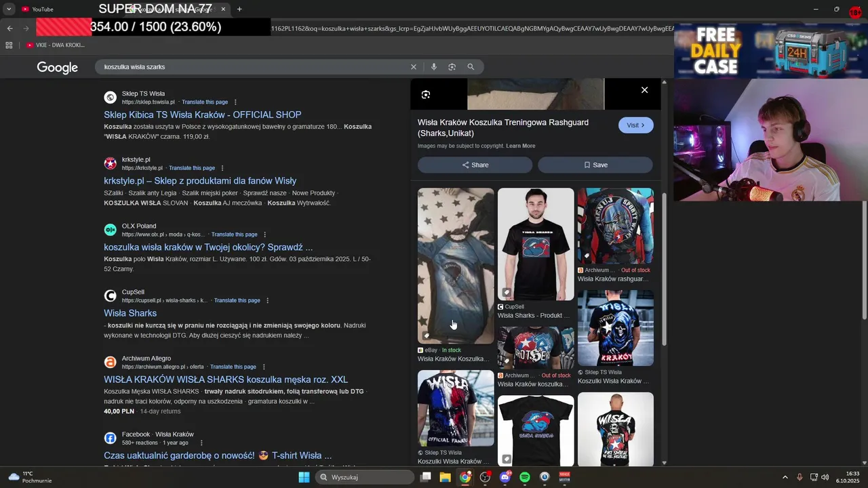Click the Archiwum Allegro favicon
Screen dimensions: 868x488
point(110,362)
